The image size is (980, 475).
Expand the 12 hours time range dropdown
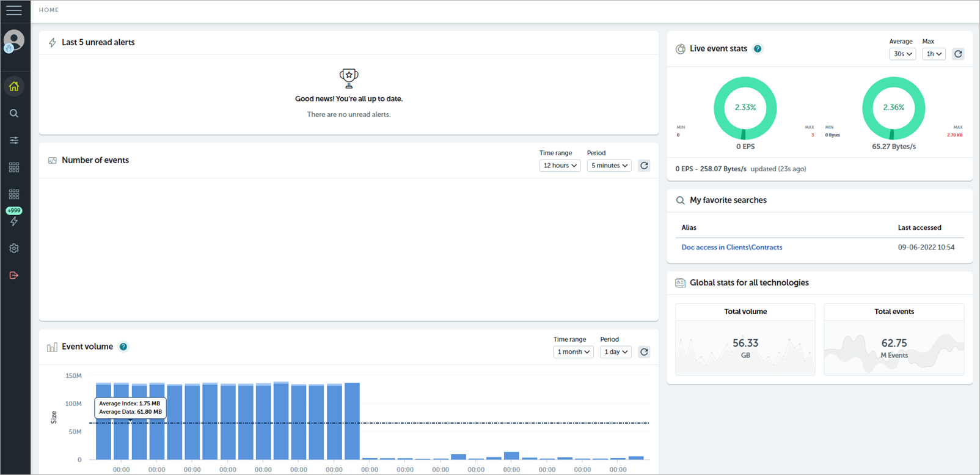click(x=560, y=166)
